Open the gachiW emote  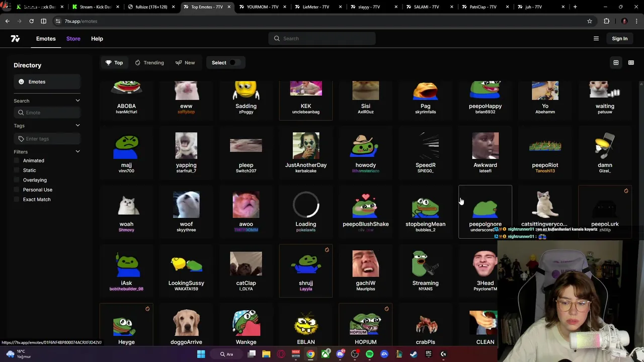[x=366, y=270]
